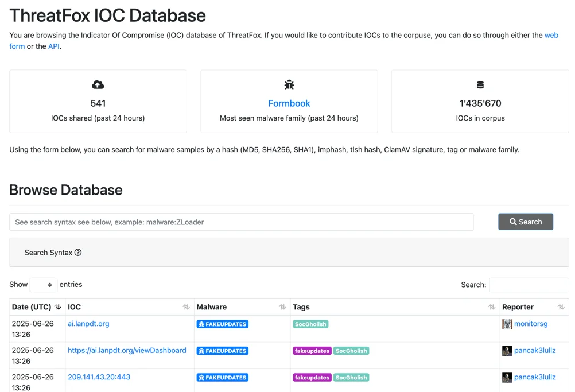Click the bug icon above Formbook
The height and width of the screenshot is (392, 575).
(289, 85)
